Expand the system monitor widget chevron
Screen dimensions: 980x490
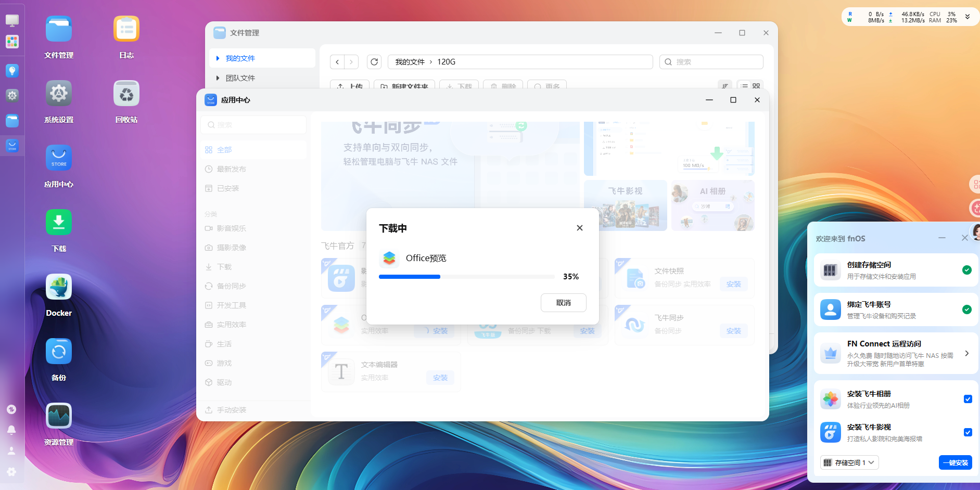[968, 17]
